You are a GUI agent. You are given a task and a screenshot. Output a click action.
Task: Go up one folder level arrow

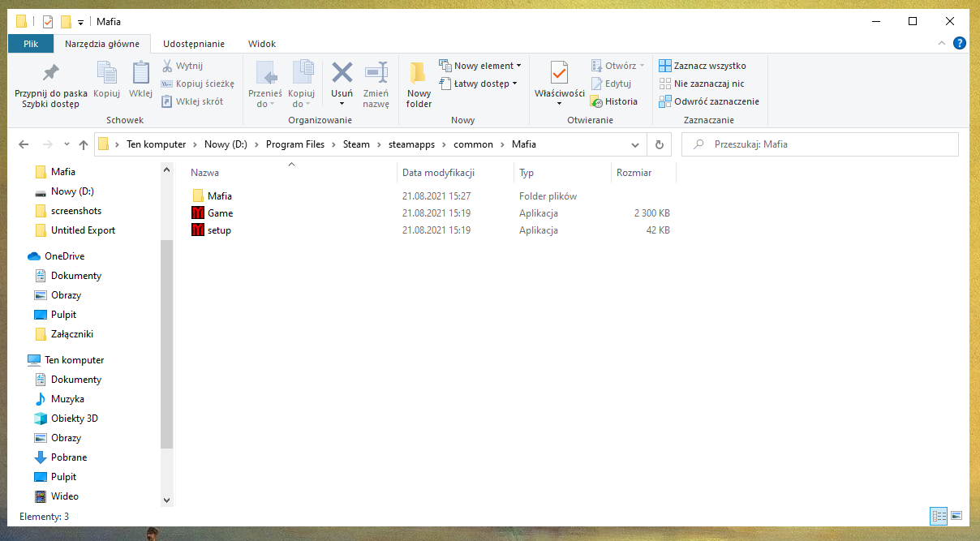[x=84, y=144]
